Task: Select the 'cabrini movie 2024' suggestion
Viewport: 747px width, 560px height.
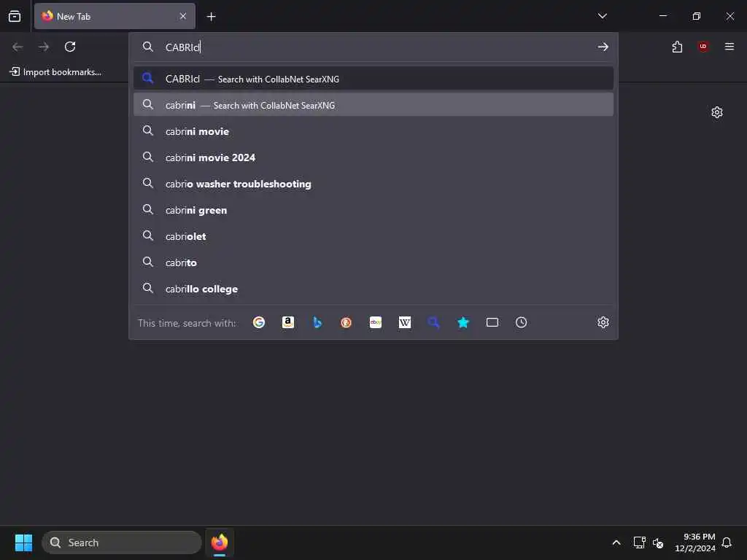Action: click(373, 157)
